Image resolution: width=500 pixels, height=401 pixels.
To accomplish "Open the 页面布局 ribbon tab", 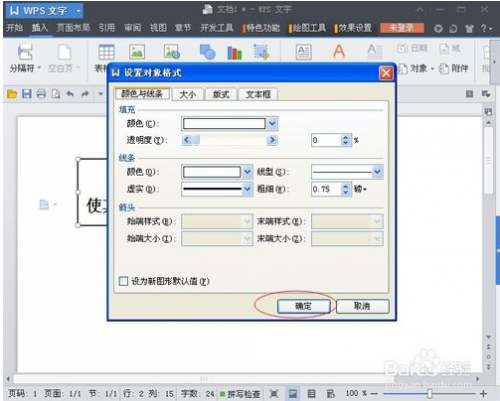I will tap(73, 28).
